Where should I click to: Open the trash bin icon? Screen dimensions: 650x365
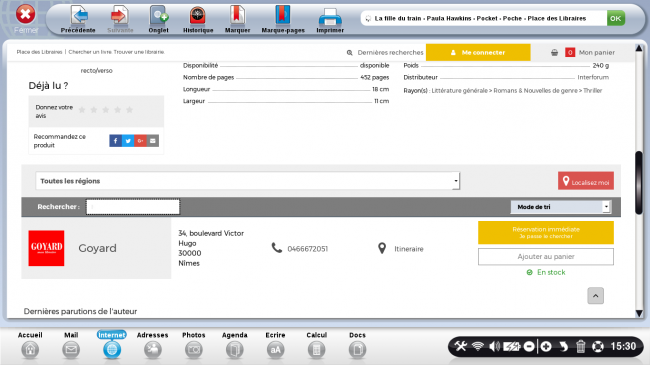[x=580, y=346]
